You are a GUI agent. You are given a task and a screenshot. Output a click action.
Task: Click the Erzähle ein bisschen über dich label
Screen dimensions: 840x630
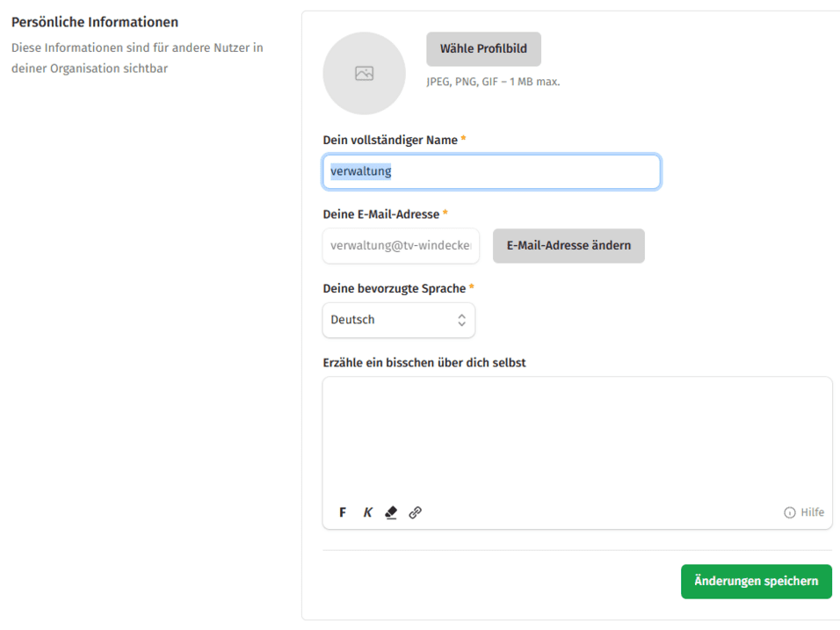[x=424, y=362]
